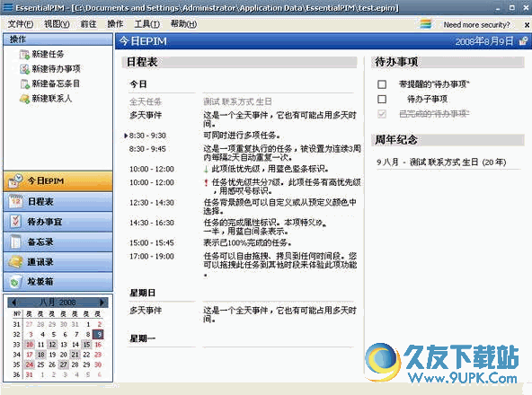Select day 15 in mini calendar

(x=87, y=345)
